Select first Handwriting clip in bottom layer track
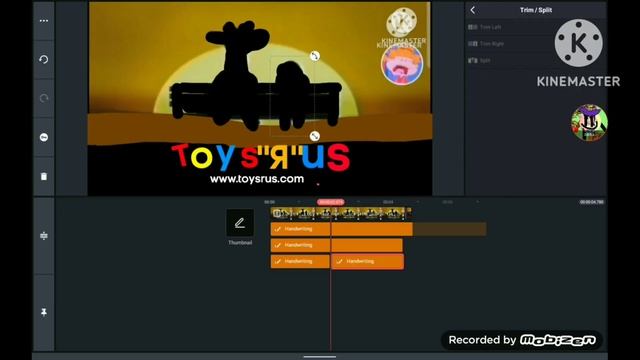This screenshot has width=640, height=360. click(x=300, y=261)
